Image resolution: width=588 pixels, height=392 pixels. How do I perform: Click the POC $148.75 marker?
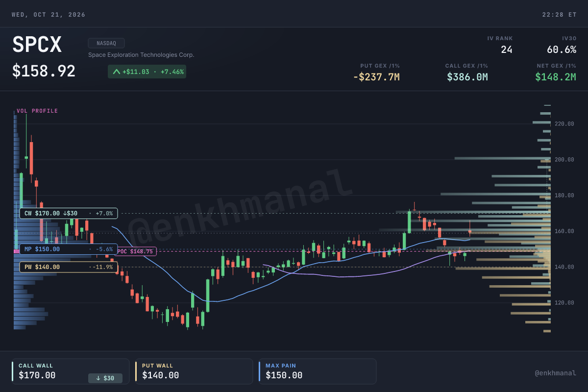click(x=136, y=251)
